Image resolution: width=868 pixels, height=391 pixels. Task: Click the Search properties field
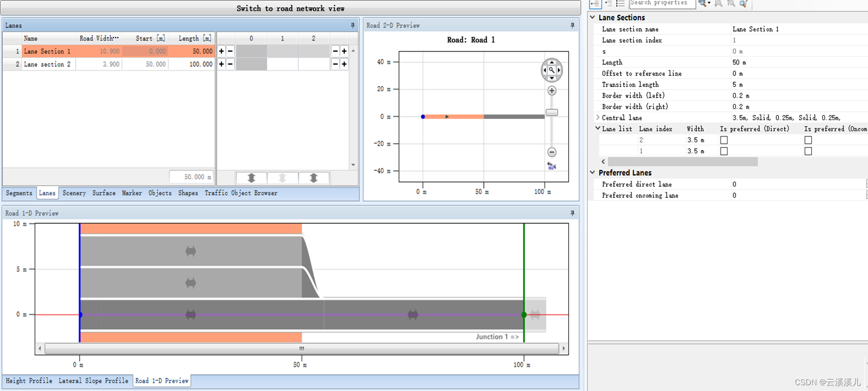pyautogui.click(x=662, y=3)
